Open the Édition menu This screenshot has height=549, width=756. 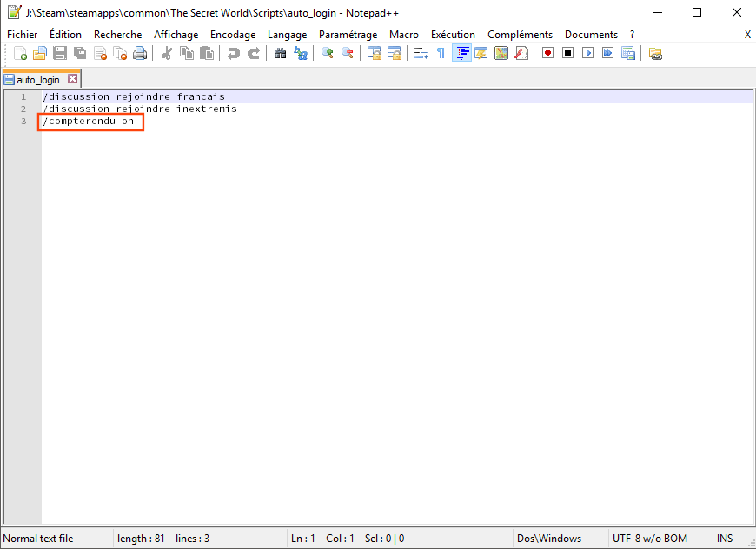coord(65,35)
